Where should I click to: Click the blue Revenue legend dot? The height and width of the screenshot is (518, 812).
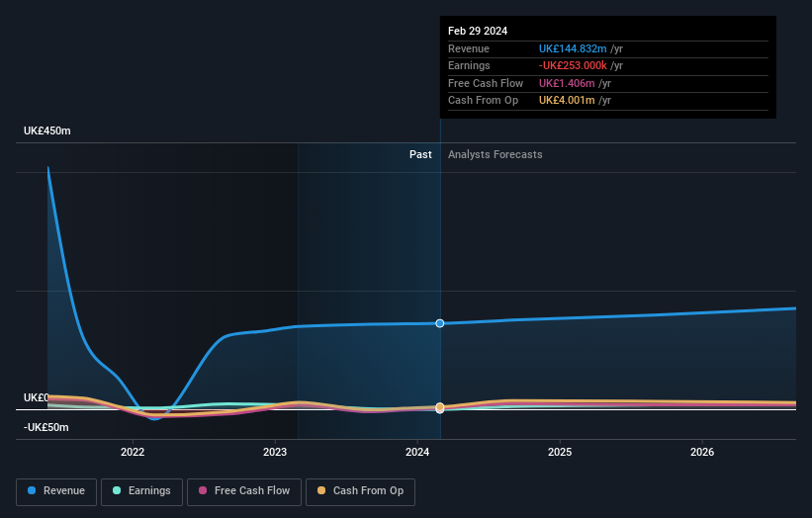[x=32, y=490]
